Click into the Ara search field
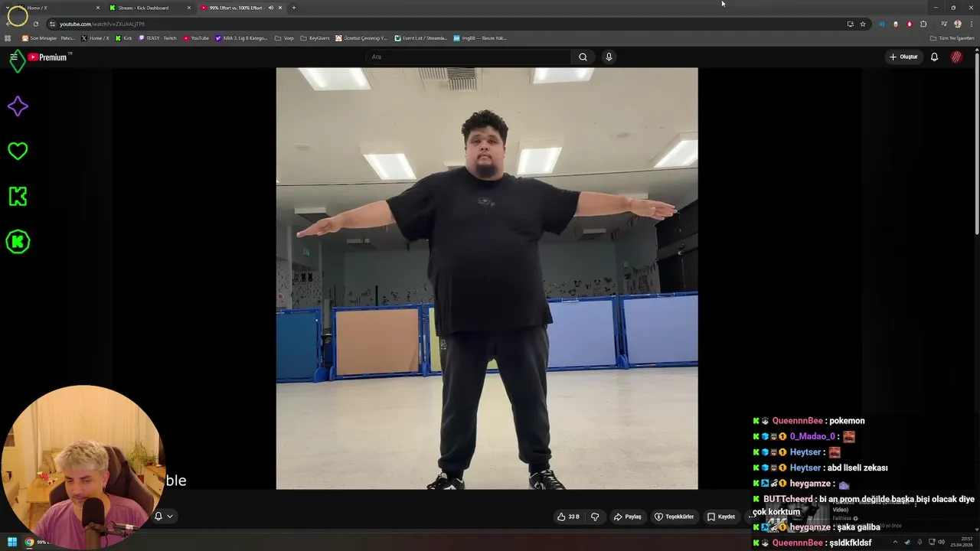Viewport: 980px width, 551px height. (468, 57)
